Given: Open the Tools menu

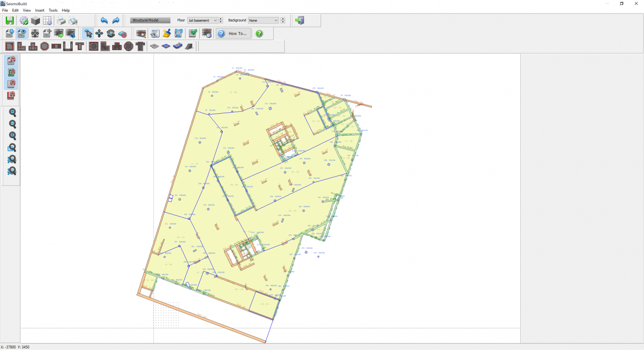Looking at the screenshot, I should pos(53,10).
